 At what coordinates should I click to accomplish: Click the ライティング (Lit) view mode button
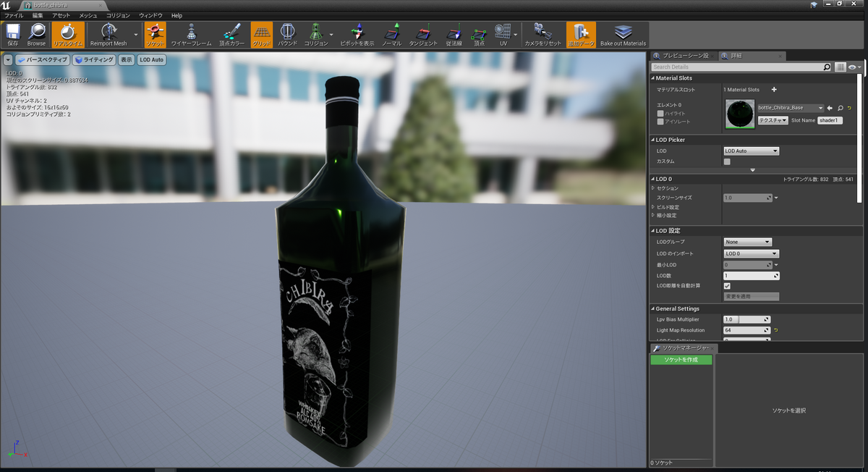[94, 59]
